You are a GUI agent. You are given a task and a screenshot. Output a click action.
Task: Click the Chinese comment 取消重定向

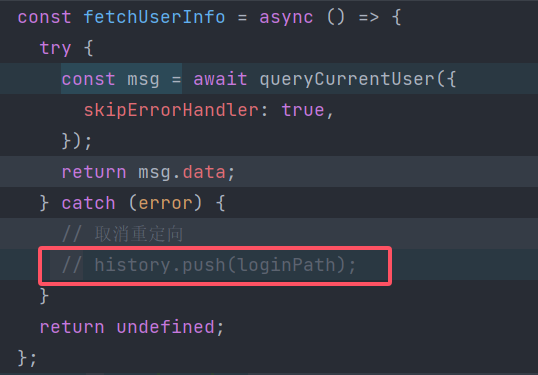click(x=139, y=234)
